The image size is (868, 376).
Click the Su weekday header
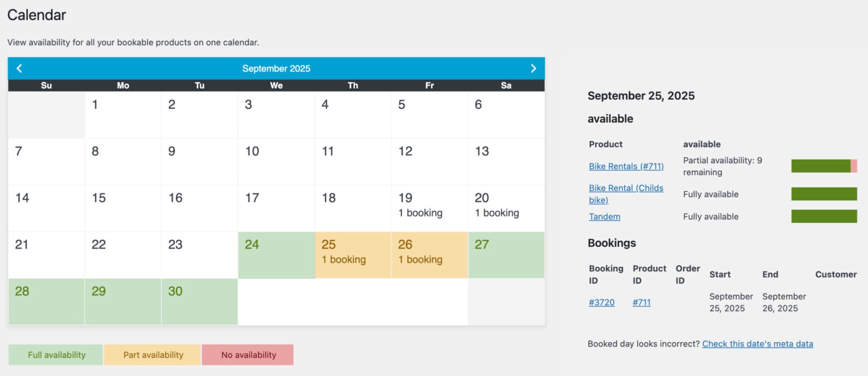coord(46,86)
